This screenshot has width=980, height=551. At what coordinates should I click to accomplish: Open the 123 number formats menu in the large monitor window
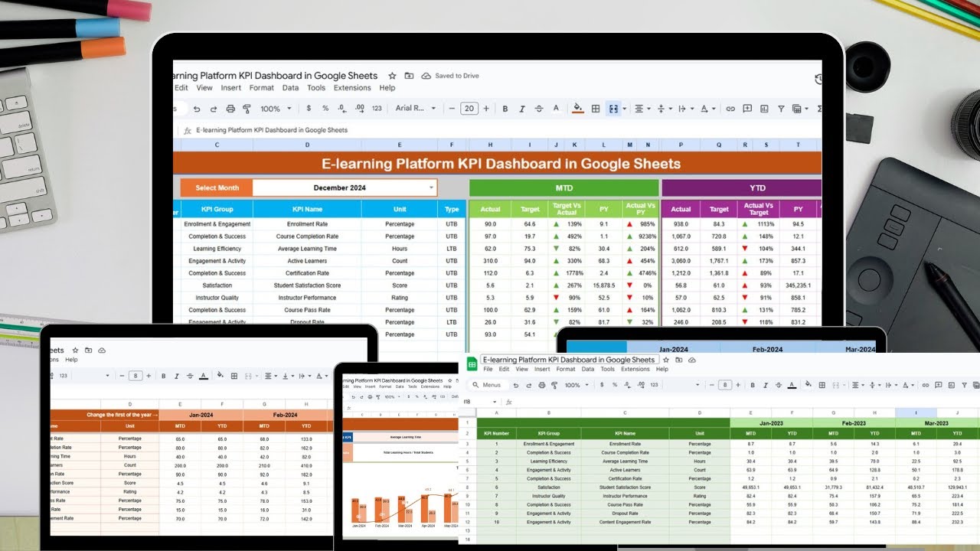point(377,109)
